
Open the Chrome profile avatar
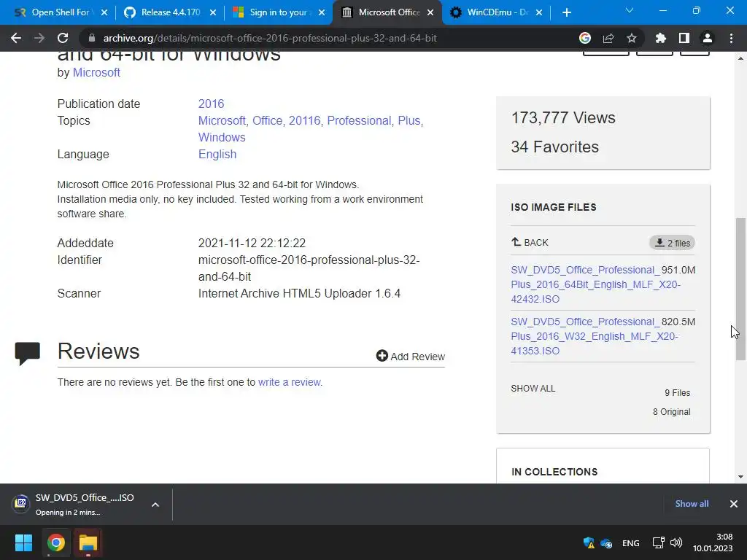(708, 38)
